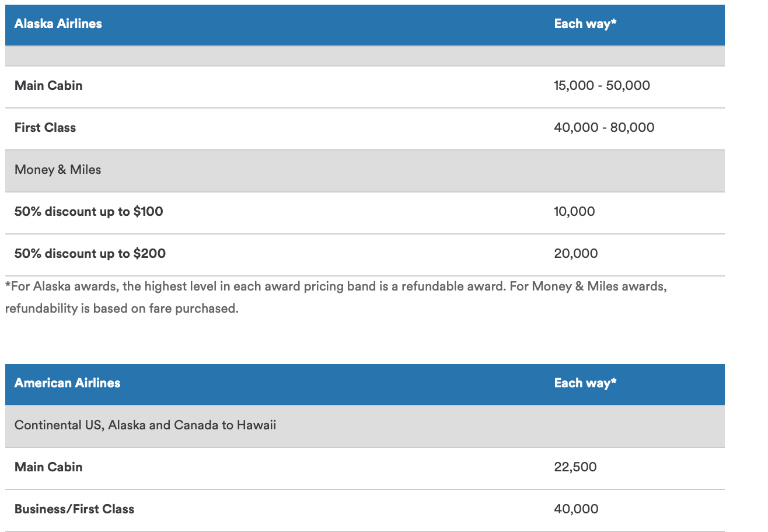Image resolution: width=768 pixels, height=532 pixels.
Task: Select the Each way* header in American table
Action: (585, 383)
